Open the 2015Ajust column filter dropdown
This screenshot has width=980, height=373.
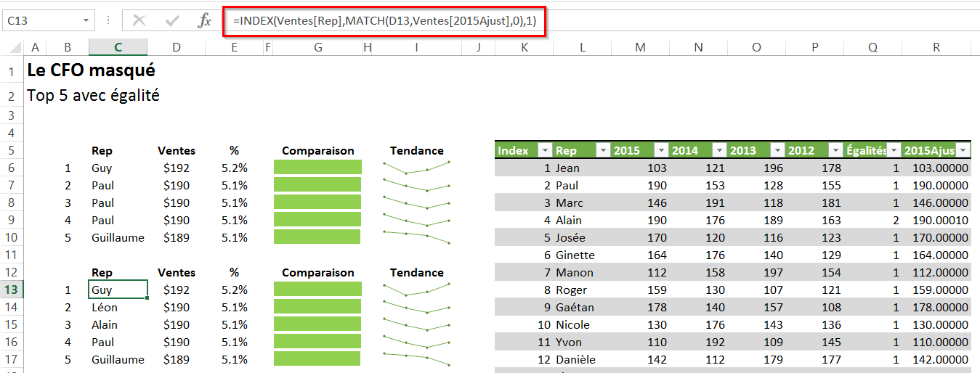[x=963, y=151]
